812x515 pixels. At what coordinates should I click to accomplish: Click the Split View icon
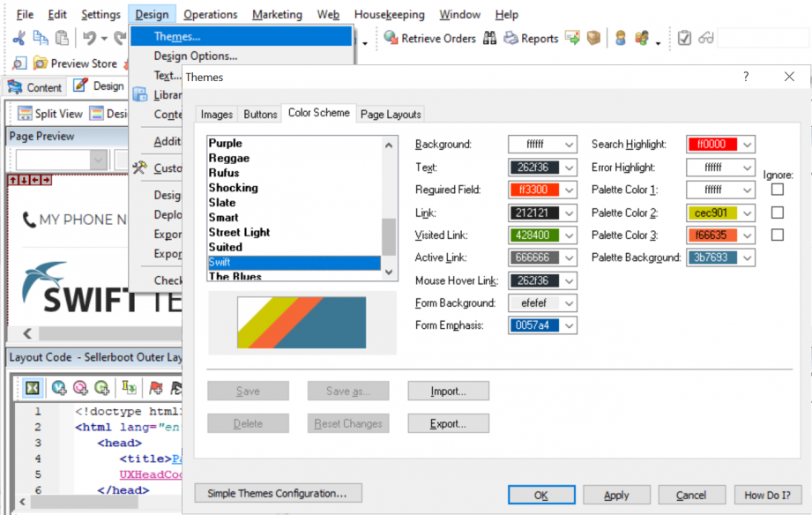[x=25, y=114]
